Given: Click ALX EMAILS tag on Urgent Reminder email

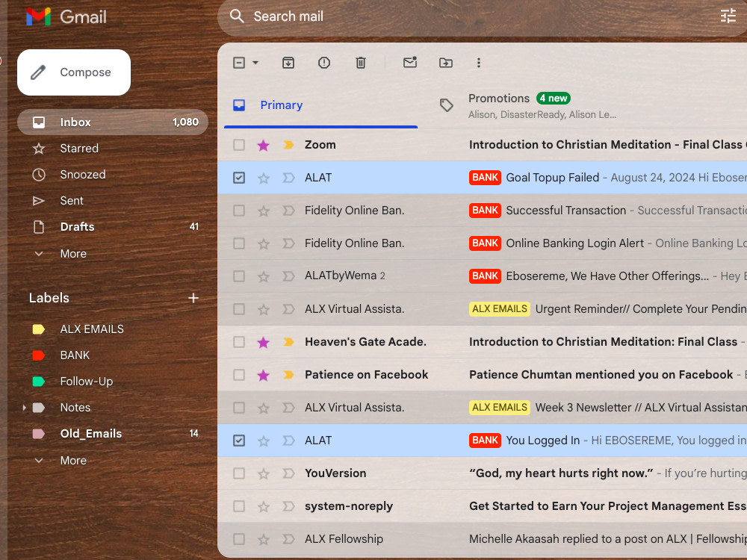Looking at the screenshot, I should [x=500, y=309].
